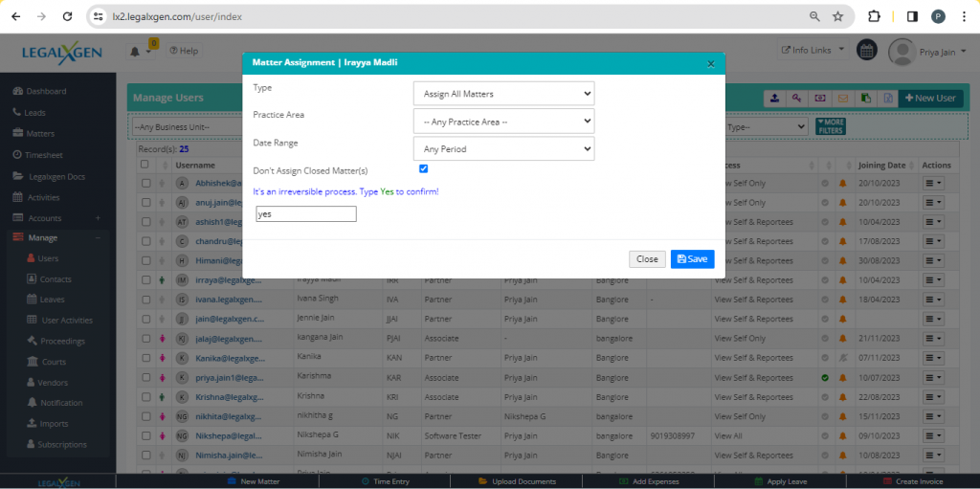The image size is (980, 489).
Task: Click the key icon in Manage Users toolbar
Action: point(796,98)
